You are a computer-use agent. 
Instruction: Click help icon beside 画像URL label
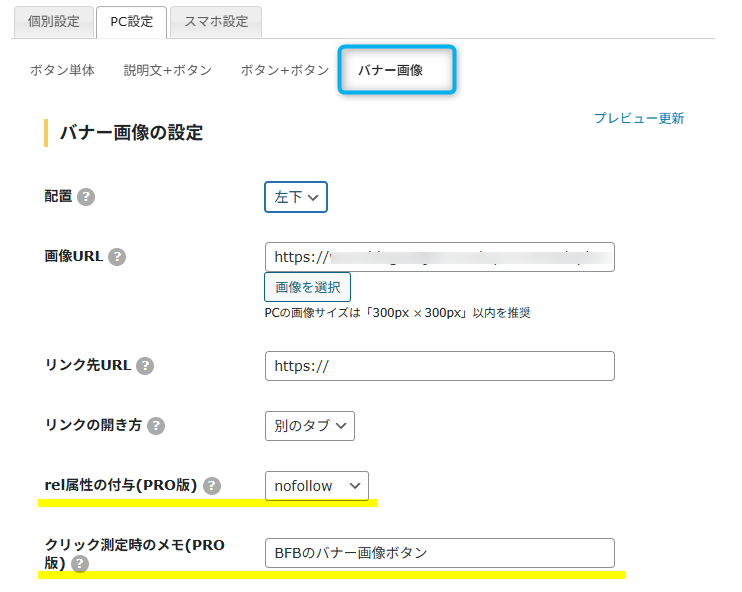point(117,257)
